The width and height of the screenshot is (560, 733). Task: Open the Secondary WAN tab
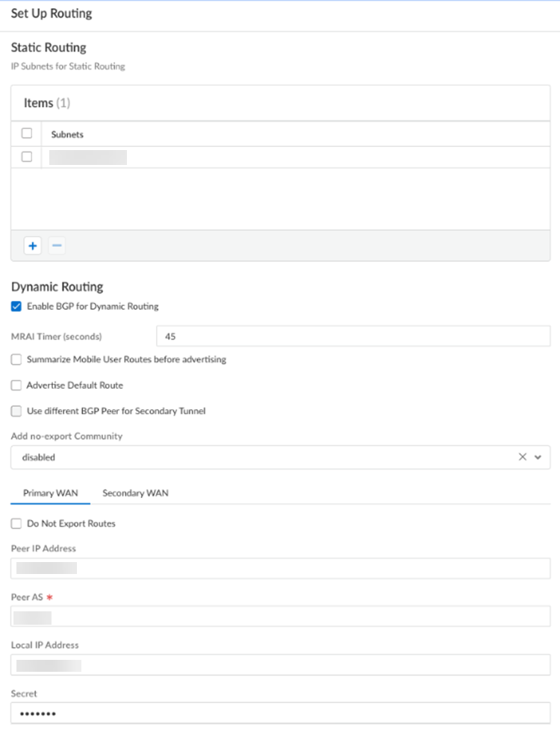coord(135,493)
